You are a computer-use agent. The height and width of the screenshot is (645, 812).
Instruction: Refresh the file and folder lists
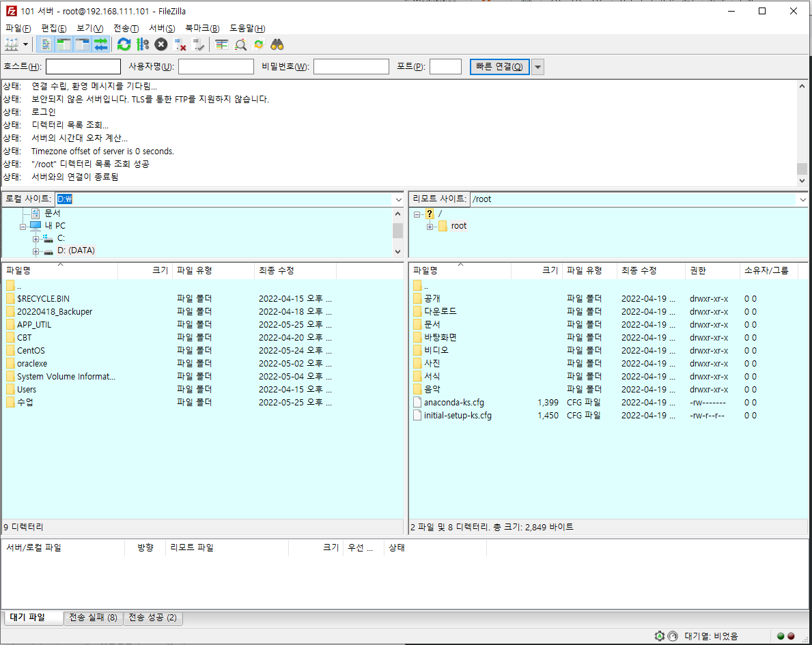tap(124, 44)
